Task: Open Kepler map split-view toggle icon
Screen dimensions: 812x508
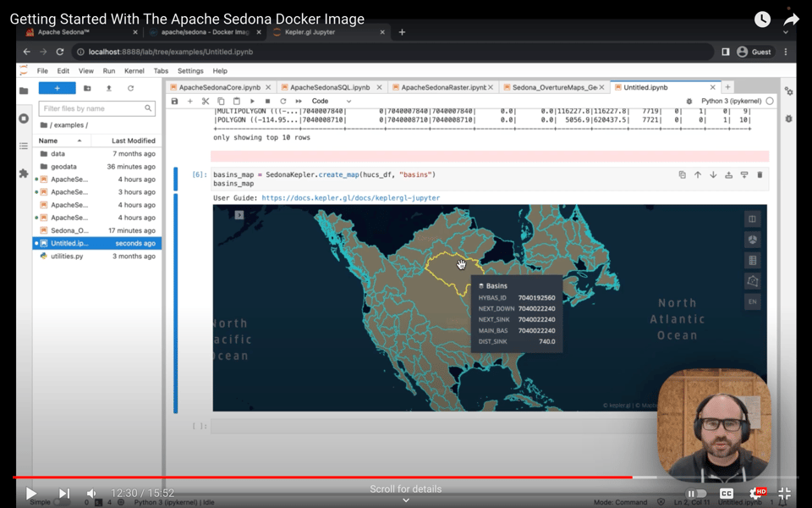Action: click(x=751, y=219)
